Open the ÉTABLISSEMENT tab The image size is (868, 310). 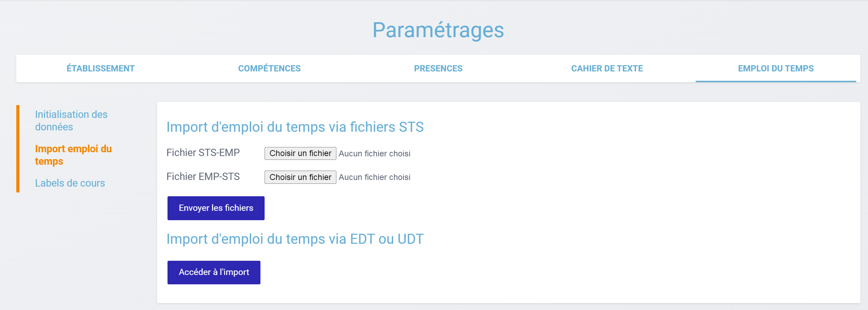(101, 68)
